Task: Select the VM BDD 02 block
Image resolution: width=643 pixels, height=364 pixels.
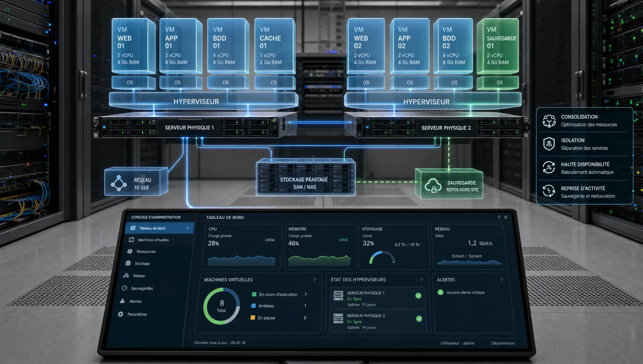Action: coord(453,46)
